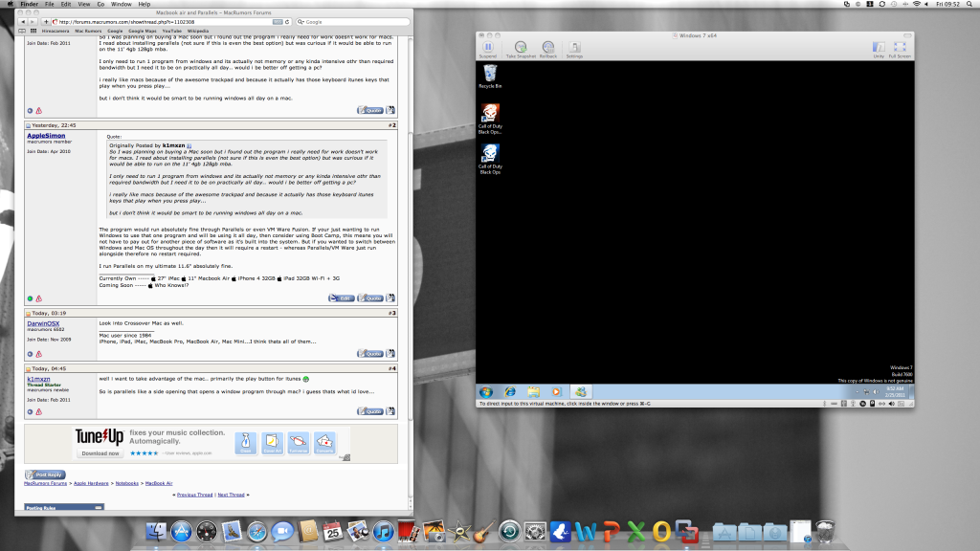The height and width of the screenshot is (551, 980).
Task: Click Edit button on AppleSimon's post
Action: (342, 298)
